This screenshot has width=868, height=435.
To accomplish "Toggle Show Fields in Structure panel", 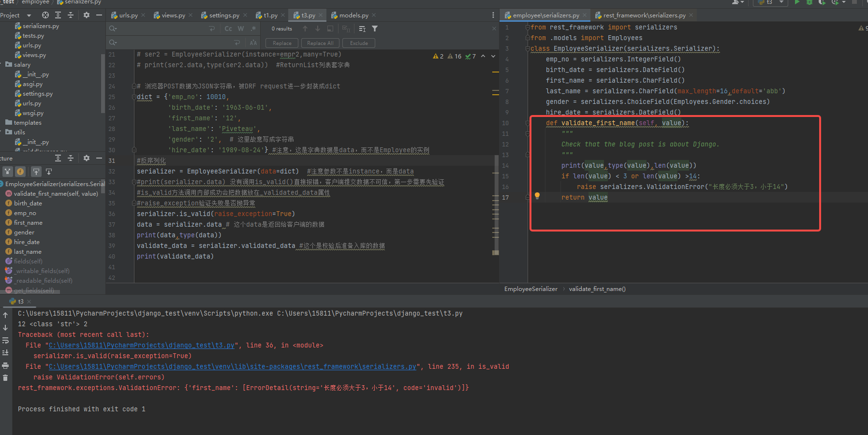I will coord(20,171).
